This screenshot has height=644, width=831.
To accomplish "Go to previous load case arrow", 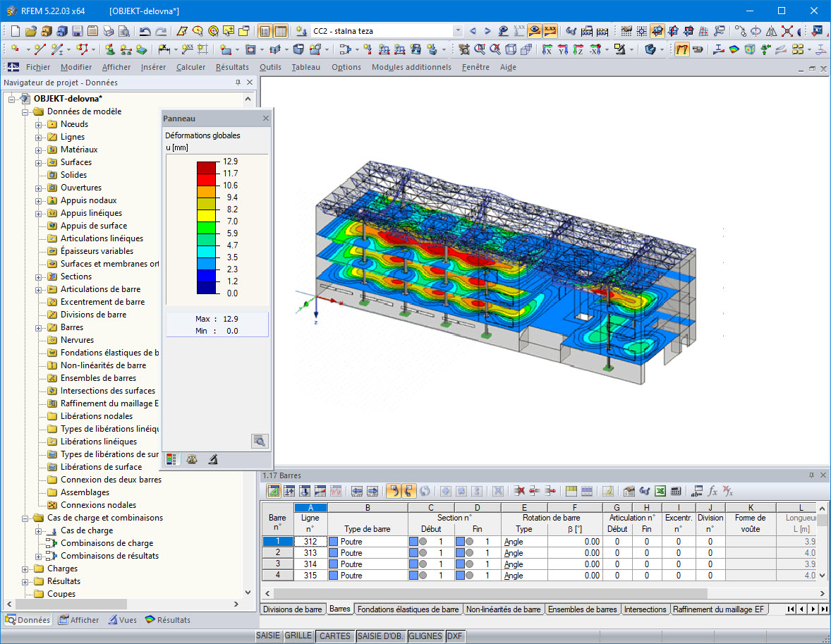I will (473, 31).
